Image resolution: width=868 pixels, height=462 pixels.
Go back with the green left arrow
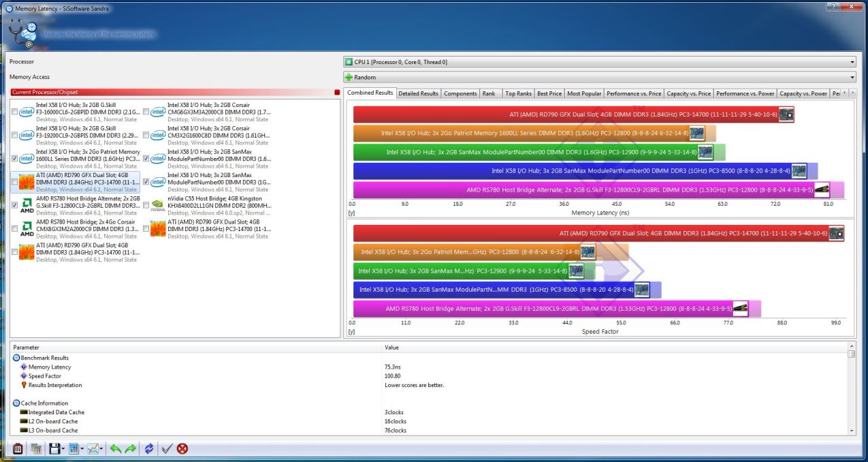pyautogui.click(x=115, y=448)
